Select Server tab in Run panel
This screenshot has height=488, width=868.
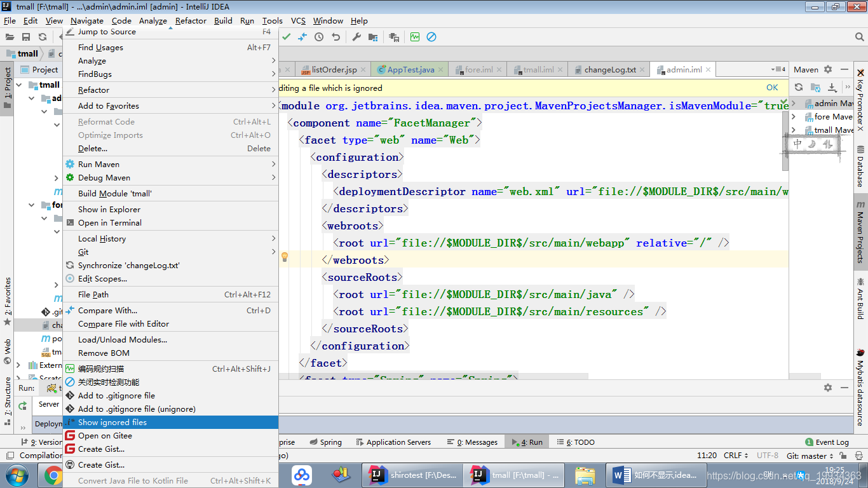48,404
